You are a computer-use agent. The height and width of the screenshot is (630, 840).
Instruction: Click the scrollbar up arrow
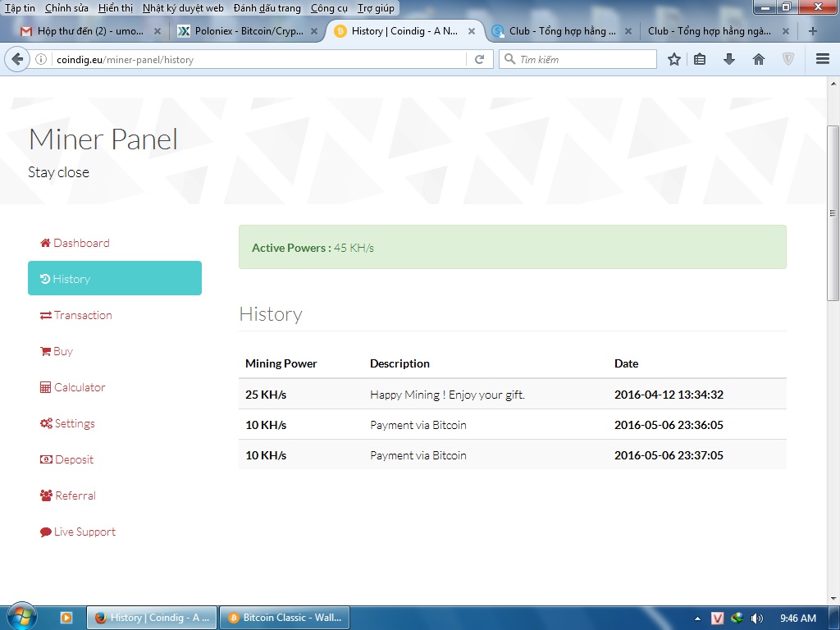(x=833, y=84)
